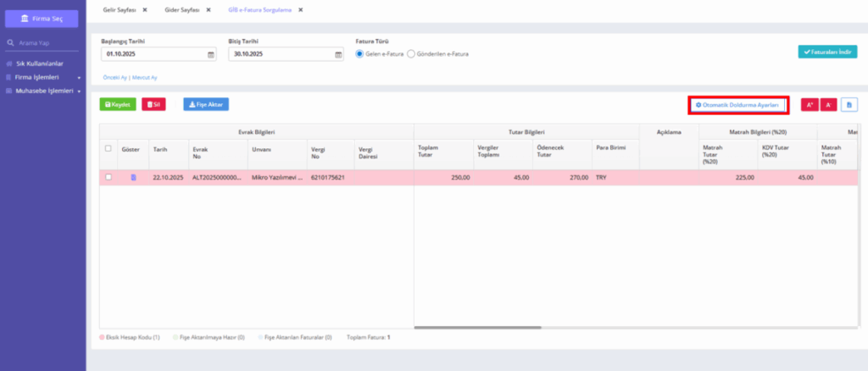Toggle the select-all header checkbox
868x371 pixels.
[108, 148]
